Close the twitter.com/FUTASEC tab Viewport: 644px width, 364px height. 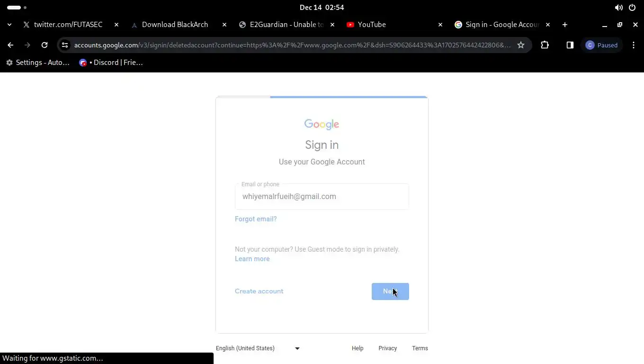coord(116,25)
